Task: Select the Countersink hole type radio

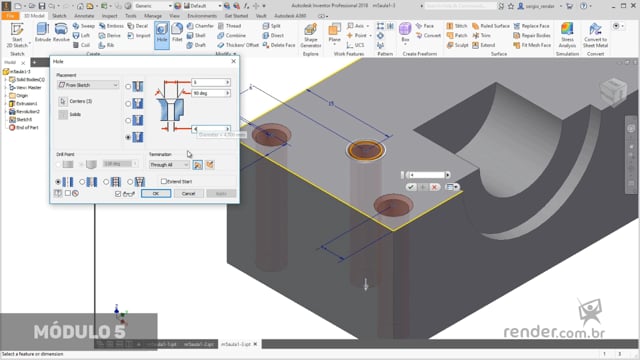Action: [x=128, y=137]
